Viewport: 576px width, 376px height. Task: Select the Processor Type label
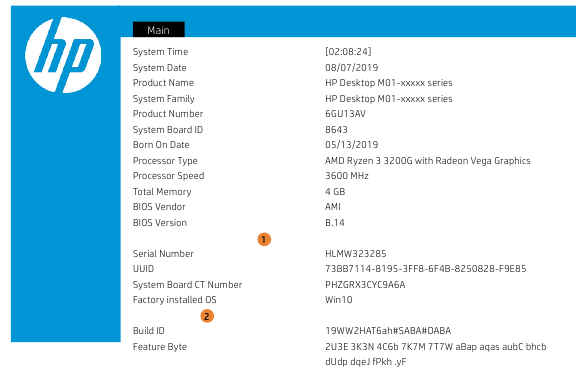click(165, 161)
